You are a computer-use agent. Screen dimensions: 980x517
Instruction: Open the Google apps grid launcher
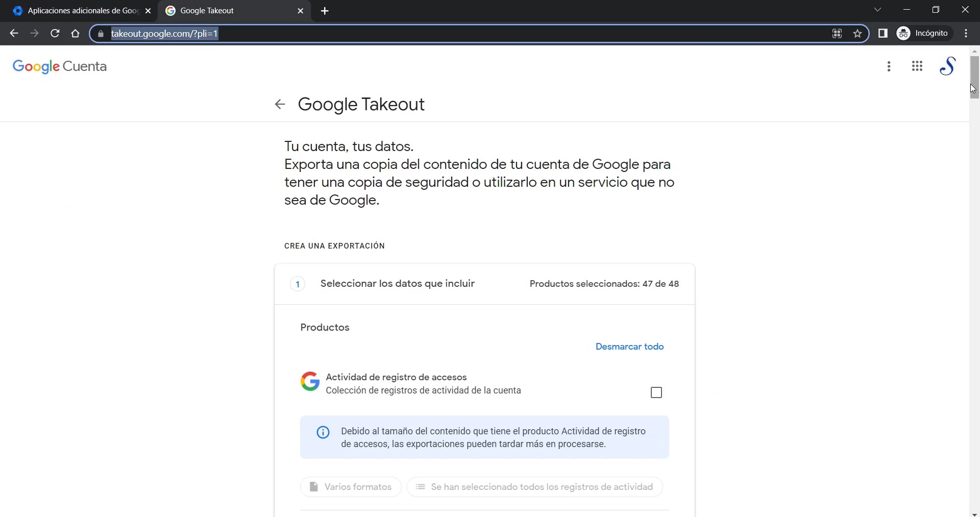917,66
